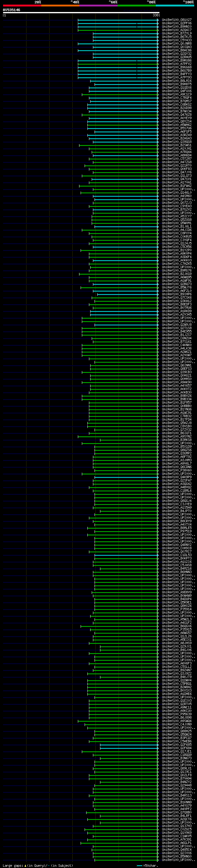Viewport: 197px width, 868px height.
Task: Open hit UniRef100_B4FFY3
Action: tap(177, 74)
